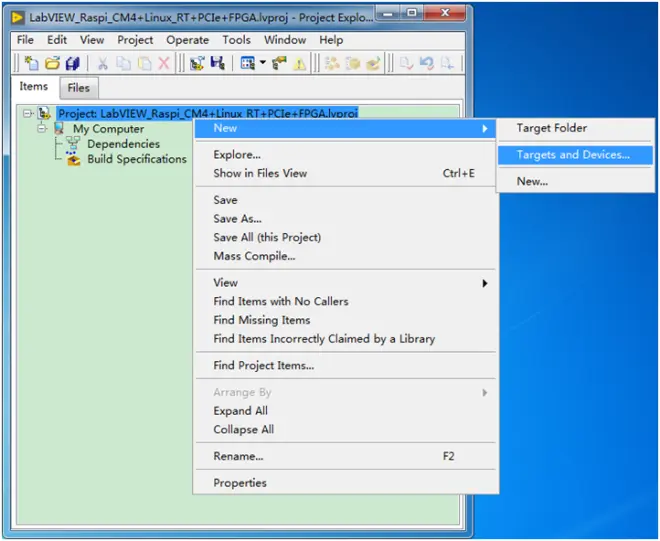
Task: Open the Filter View dropdown arrow
Action: pos(263,62)
